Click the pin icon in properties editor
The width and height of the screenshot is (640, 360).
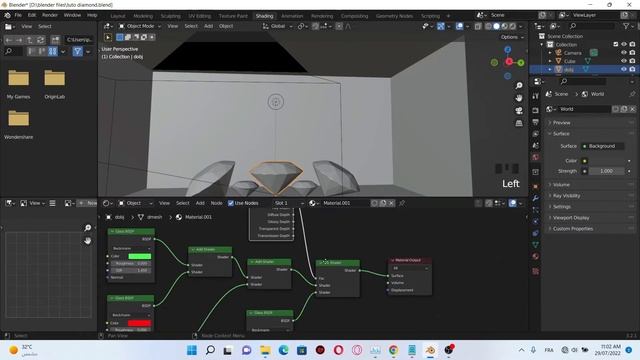coord(632,94)
